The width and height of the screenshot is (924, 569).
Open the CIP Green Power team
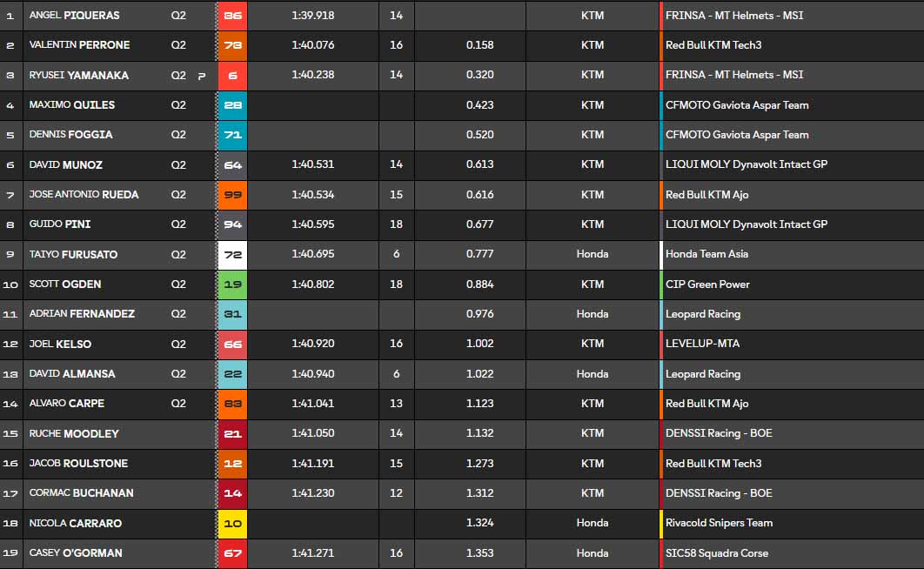click(707, 284)
